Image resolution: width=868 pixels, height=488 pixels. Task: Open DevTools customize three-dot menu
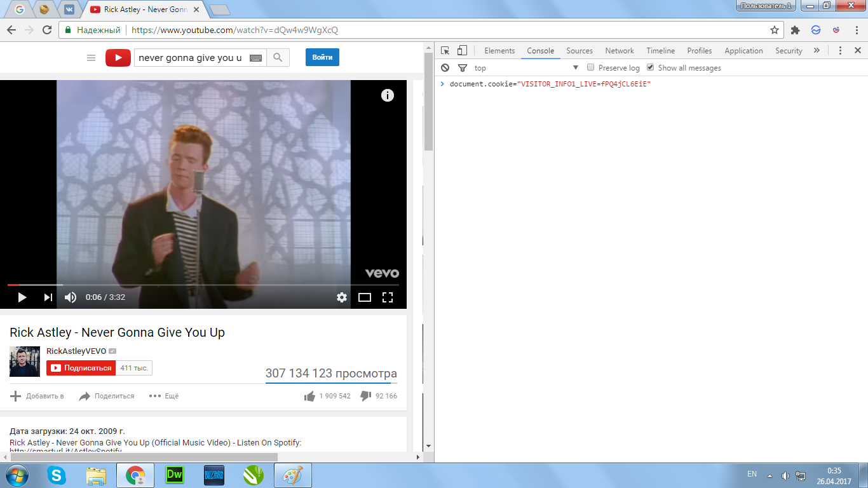click(840, 51)
